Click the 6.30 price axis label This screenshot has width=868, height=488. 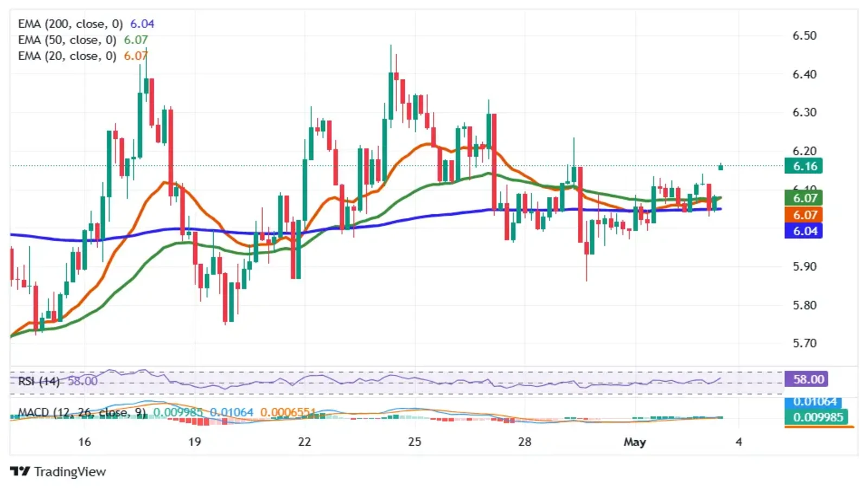tap(804, 112)
